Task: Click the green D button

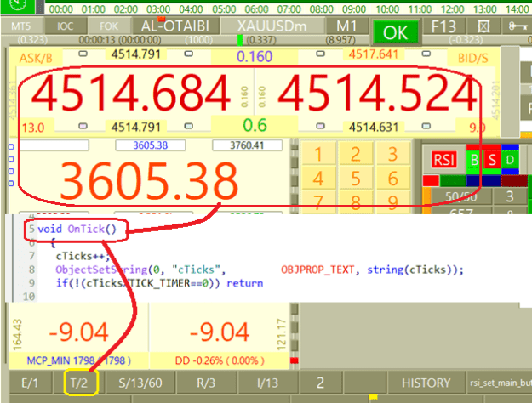Action: pyautogui.click(x=510, y=159)
